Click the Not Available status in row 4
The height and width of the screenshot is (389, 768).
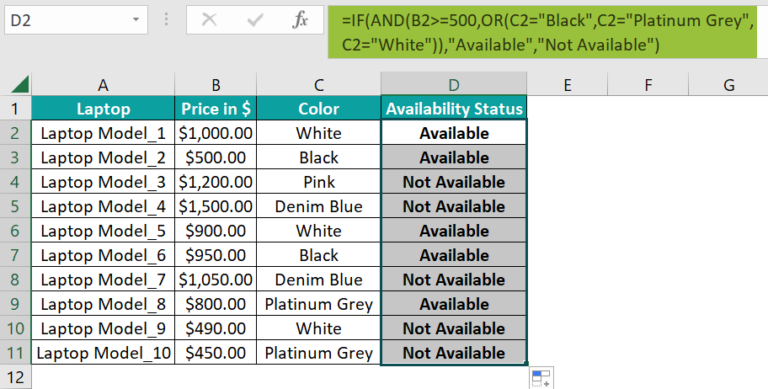pyautogui.click(x=454, y=182)
